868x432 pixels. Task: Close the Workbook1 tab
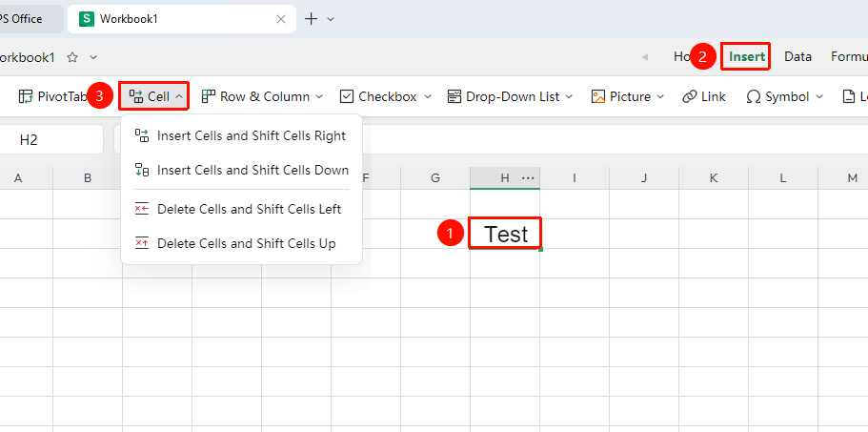(x=281, y=19)
